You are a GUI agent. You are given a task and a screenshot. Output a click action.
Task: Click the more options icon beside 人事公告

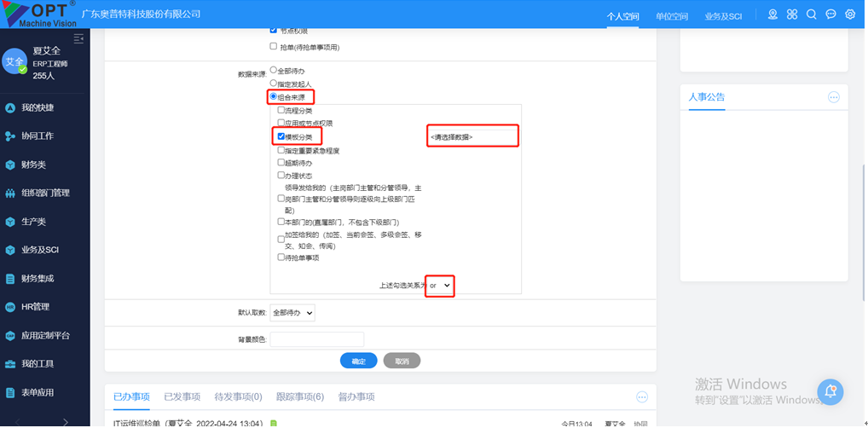pyautogui.click(x=834, y=97)
